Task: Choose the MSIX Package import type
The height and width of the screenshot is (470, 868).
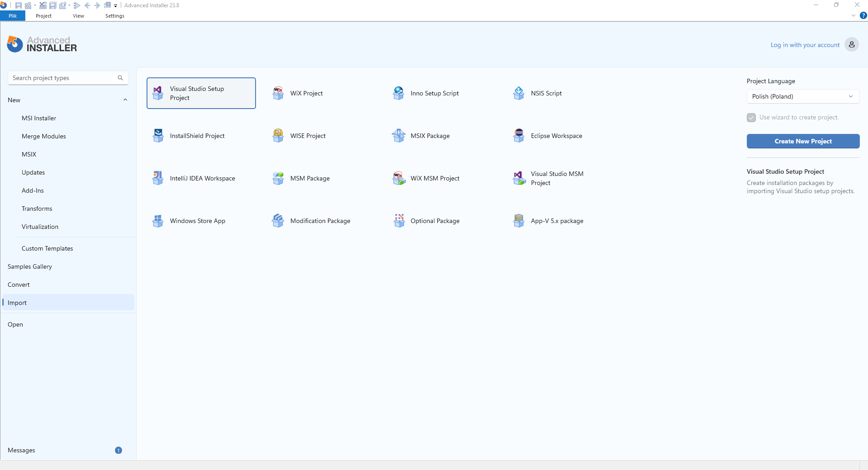Action: click(x=421, y=136)
